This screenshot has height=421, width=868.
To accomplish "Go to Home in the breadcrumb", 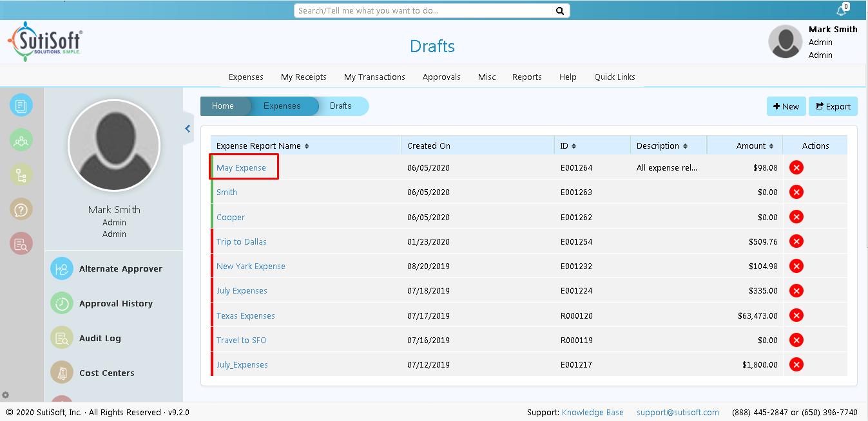I will pyautogui.click(x=223, y=106).
